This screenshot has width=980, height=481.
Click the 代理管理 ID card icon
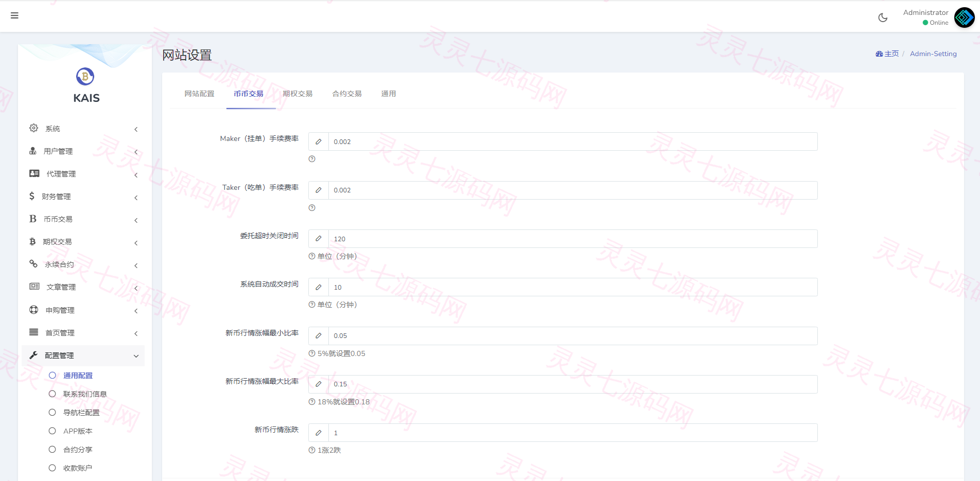(34, 173)
